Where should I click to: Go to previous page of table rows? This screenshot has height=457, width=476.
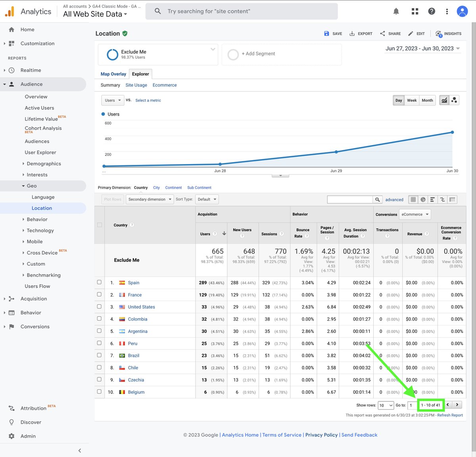click(x=448, y=405)
